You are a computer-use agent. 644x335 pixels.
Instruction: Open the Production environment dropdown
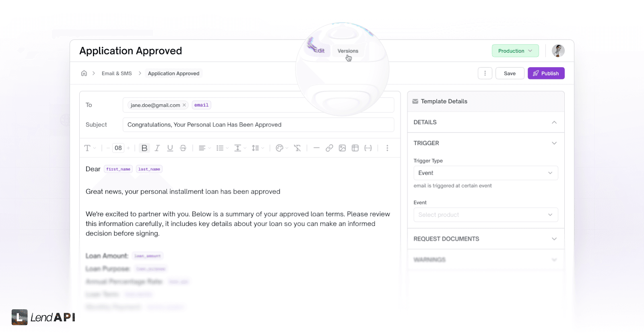pos(515,50)
